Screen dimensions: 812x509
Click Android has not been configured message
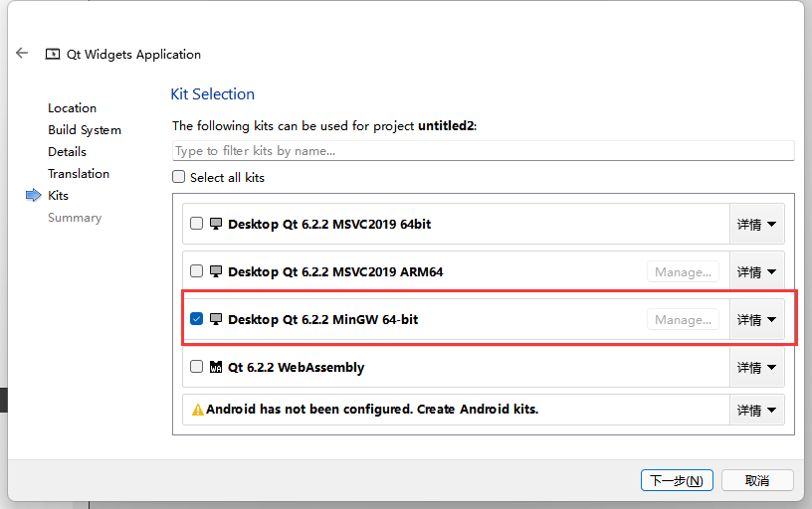[372, 410]
